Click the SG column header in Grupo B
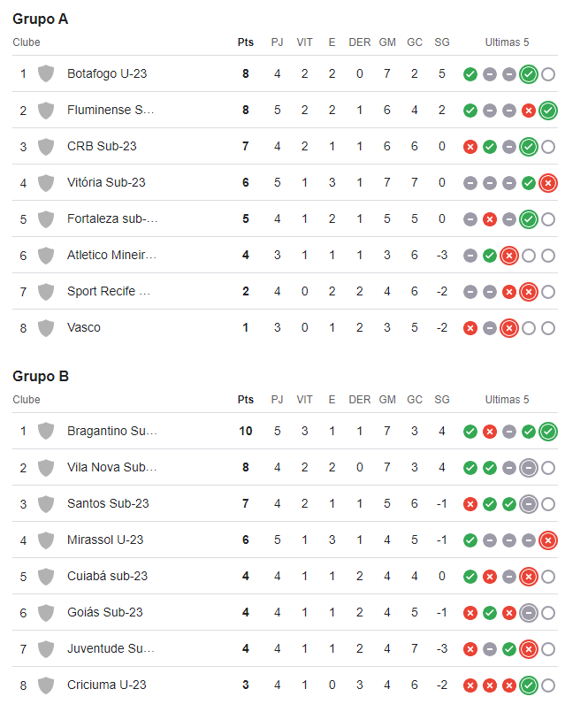Image resolution: width=588 pixels, height=712 pixels. pyautogui.click(x=442, y=400)
